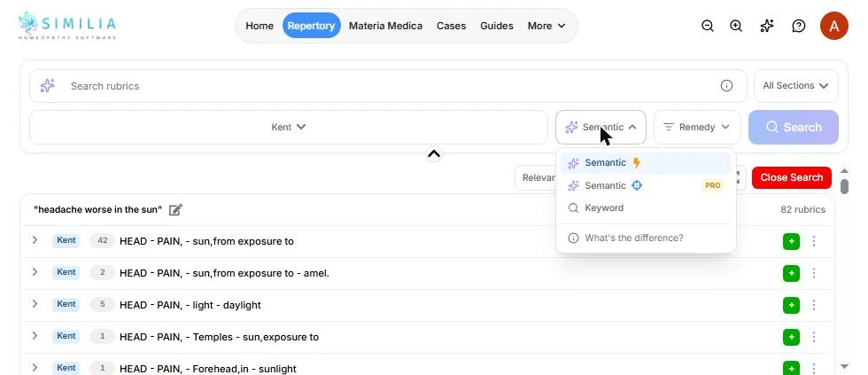Open the More menu in navigation
Image resolution: width=868 pixels, height=375 pixels.
point(546,26)
